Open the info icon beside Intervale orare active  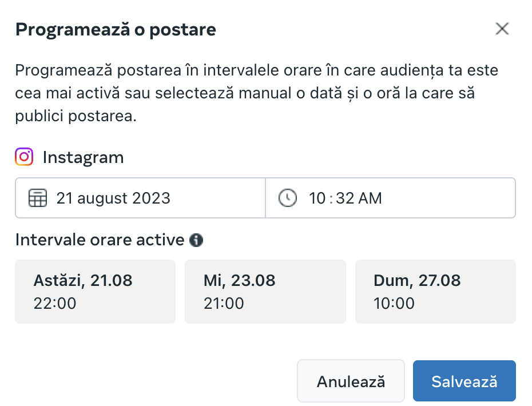[x=196, y=240]
